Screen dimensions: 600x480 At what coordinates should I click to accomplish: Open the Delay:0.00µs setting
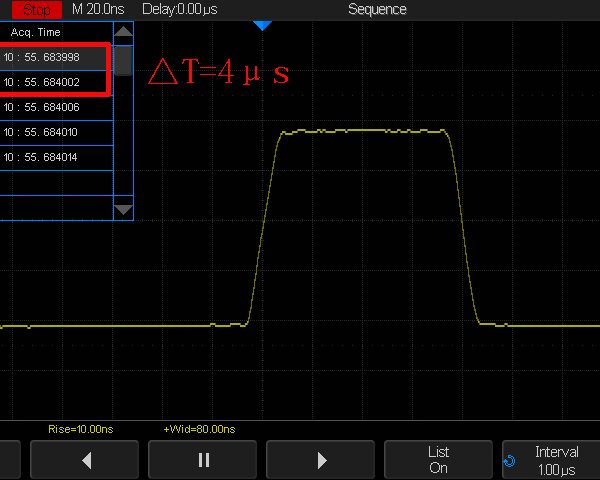[179, 9]
